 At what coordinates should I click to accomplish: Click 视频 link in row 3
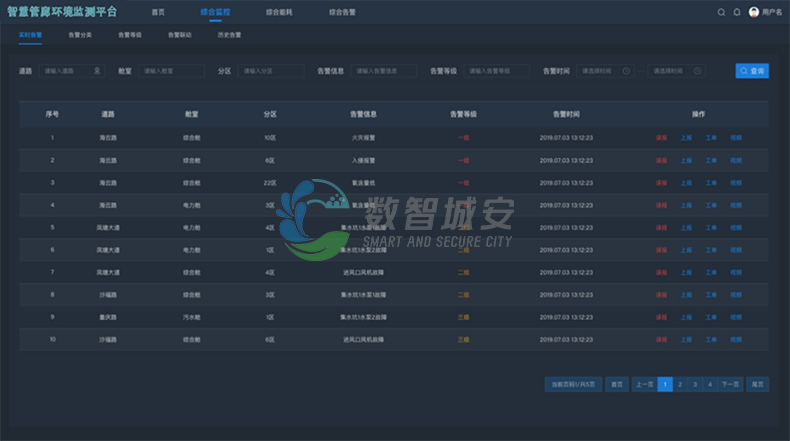(x=736, y=182)
